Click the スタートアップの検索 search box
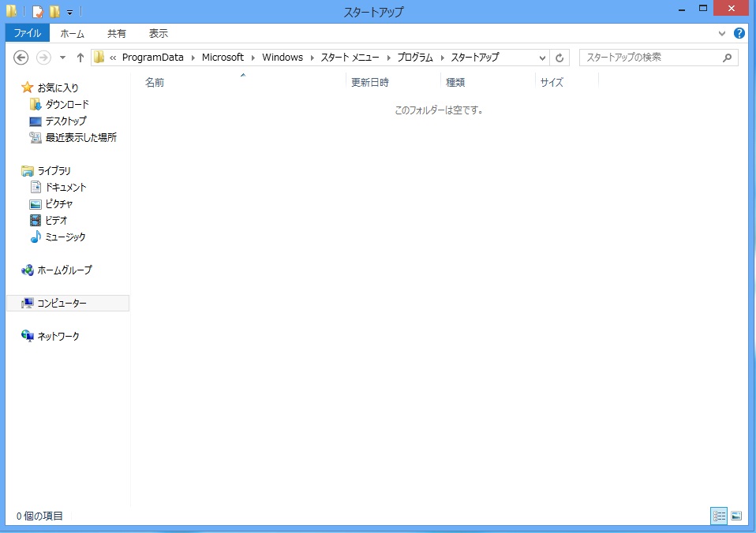The width and height of the screenshot is (756, 533). [651, 58]
